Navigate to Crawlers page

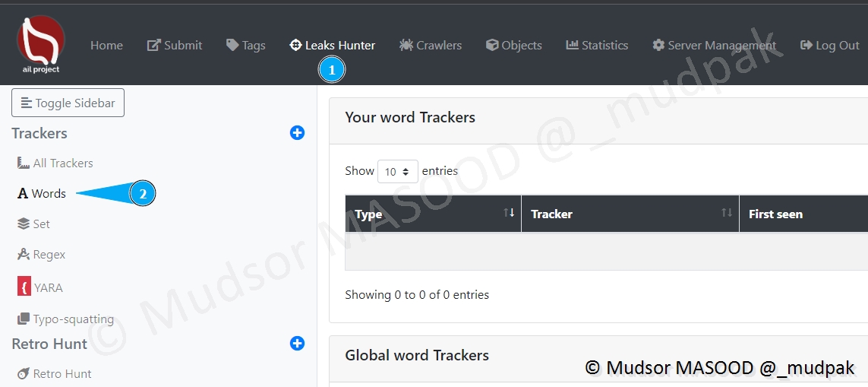pyautogui.click(x=431, y=46)
